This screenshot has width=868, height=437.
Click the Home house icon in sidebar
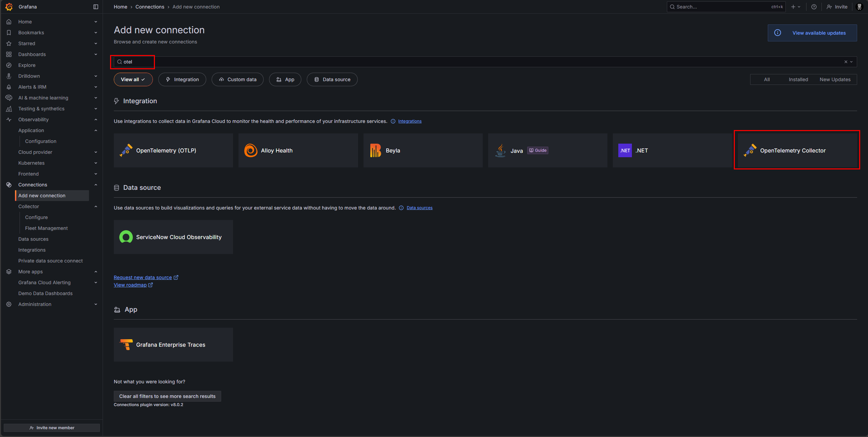coord(9,22)
